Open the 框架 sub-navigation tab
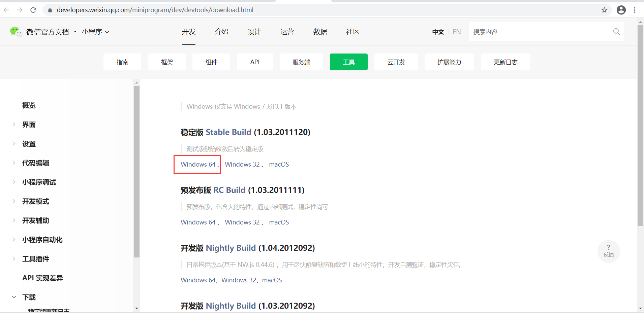 coord(167,62)
